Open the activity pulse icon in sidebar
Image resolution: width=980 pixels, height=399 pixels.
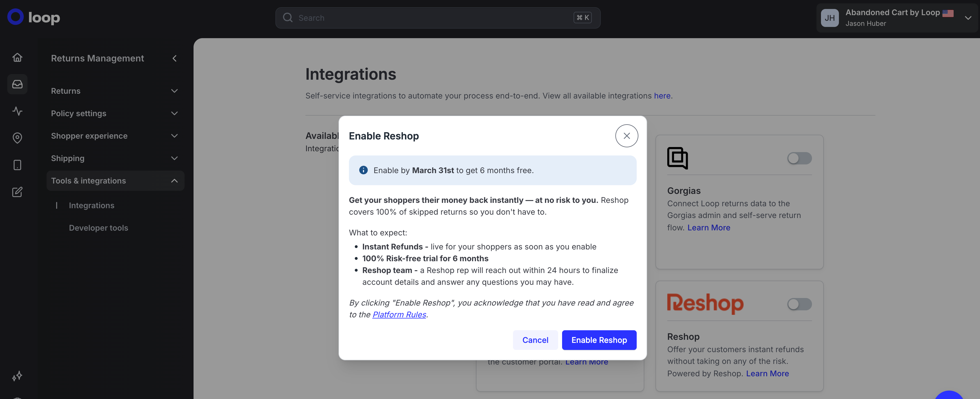point(17,111)
